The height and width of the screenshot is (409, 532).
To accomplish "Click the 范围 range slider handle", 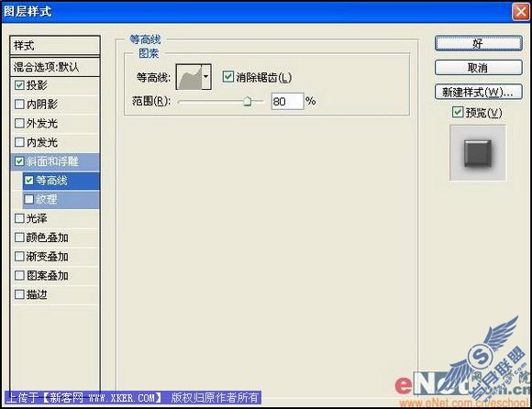I will (248, 101).
